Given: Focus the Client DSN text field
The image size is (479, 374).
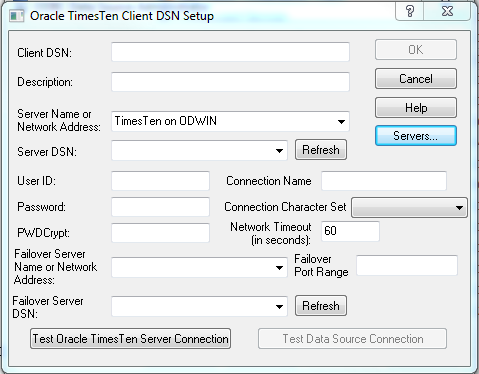Looking at the screenshot, I should 230,52.
